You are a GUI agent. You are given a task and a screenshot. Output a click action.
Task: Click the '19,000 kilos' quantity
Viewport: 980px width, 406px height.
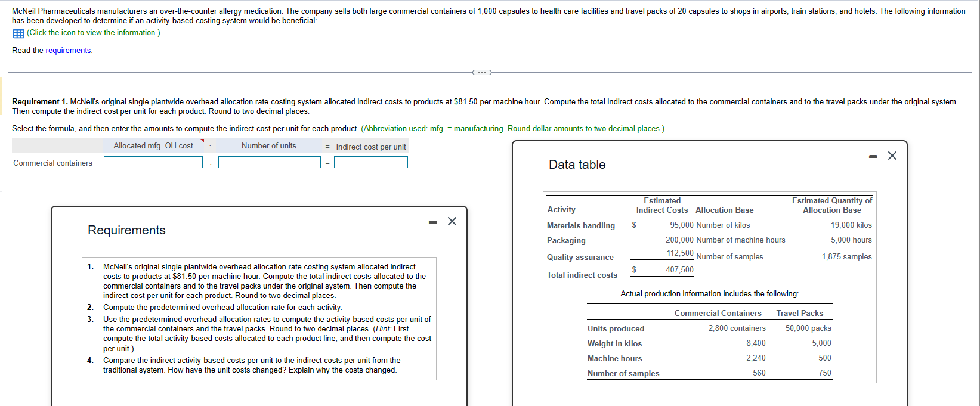point(851,225)
